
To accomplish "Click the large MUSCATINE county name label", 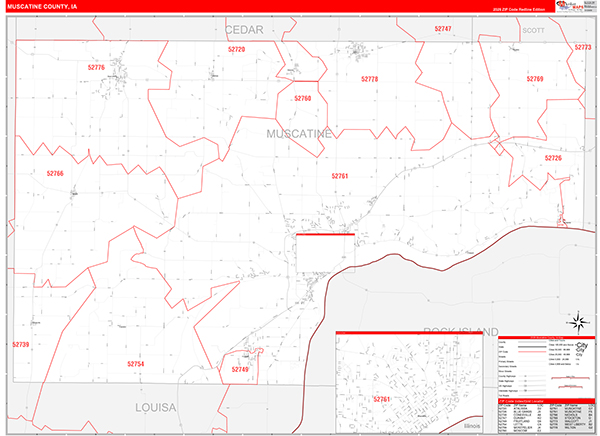I will click(299, 134).
